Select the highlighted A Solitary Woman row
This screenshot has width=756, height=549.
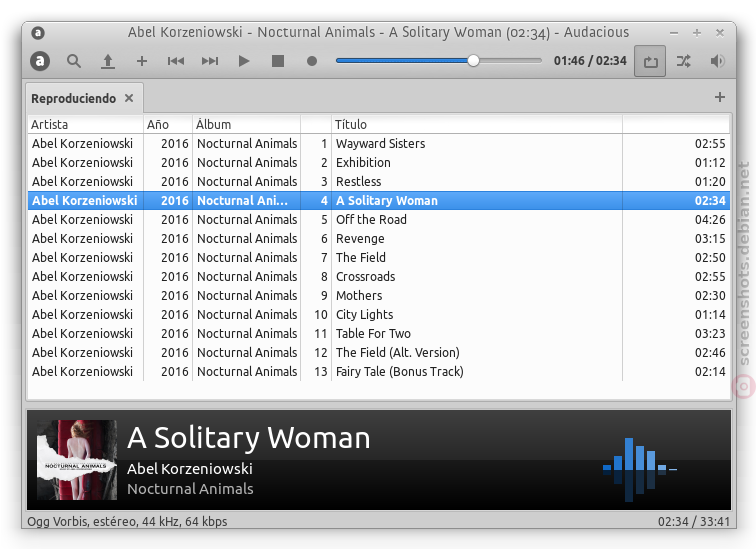point(379,201)
